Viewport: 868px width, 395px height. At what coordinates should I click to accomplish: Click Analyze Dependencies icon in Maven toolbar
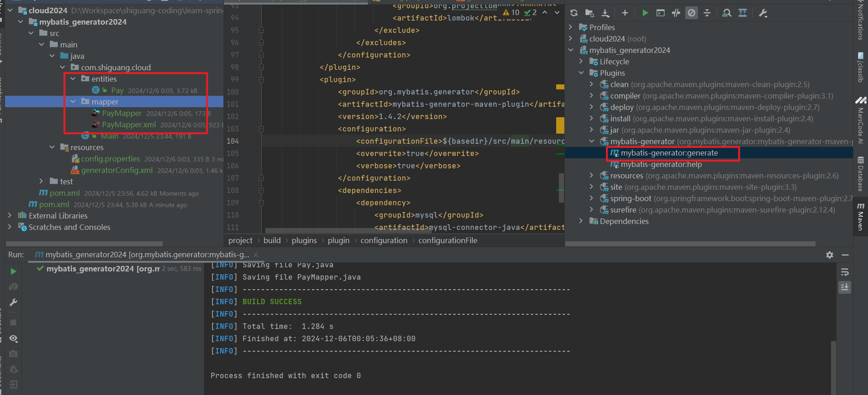tap(727, 13)
